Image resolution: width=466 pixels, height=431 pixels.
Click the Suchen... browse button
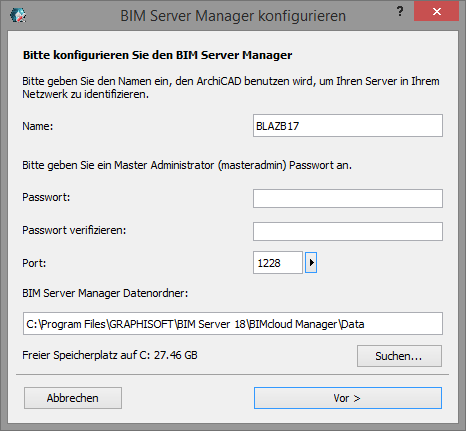pyautogui.click(x=399, y=356)
